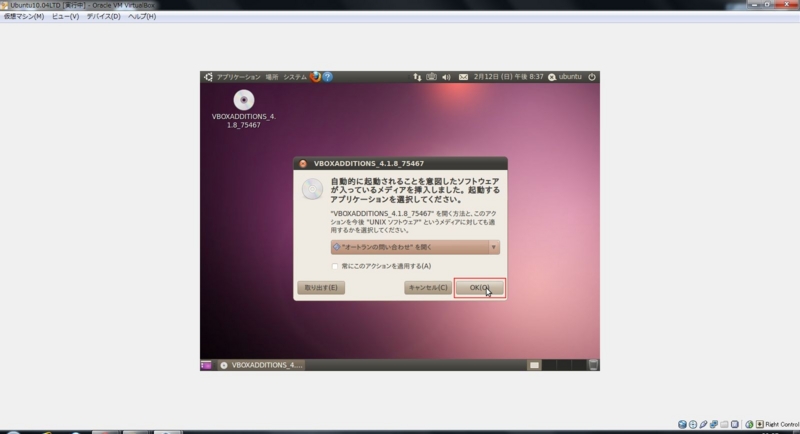Viewport: 800px width, 434px height.
Task: Open the ヘルプ(H) menu
Action: pos(142,16)
